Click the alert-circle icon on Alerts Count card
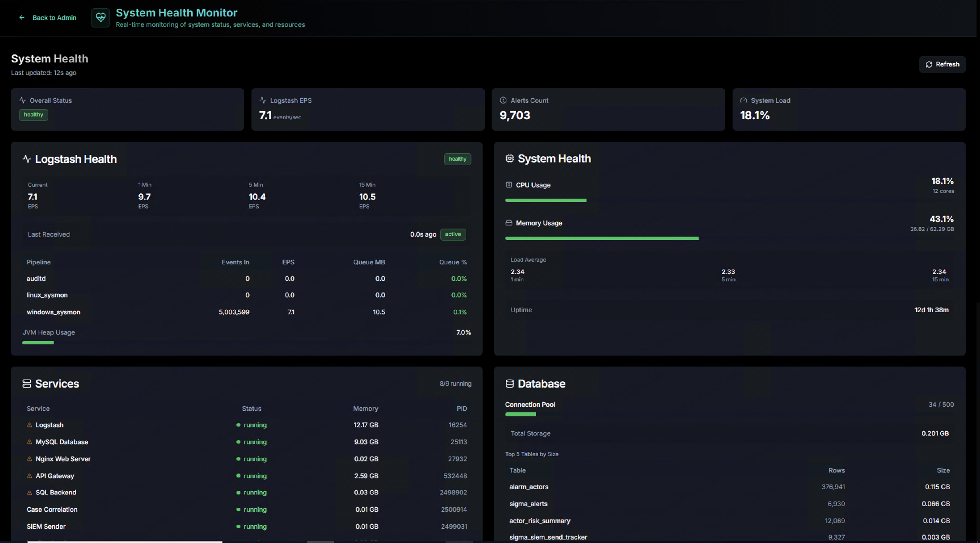The height and width of the screenshot is (543, 980). 503,100
